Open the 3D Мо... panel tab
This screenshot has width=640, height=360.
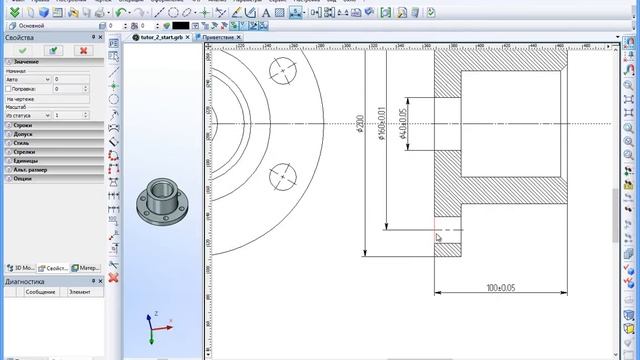[21, 268]
